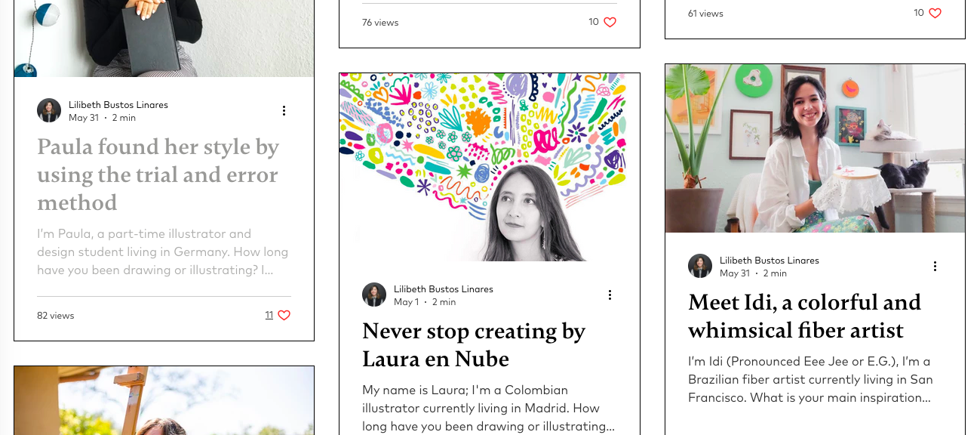Like the Paula post with heart icon
Viewport: 980px width, 435px height.
pyautogui.click(x=284, y=316)
